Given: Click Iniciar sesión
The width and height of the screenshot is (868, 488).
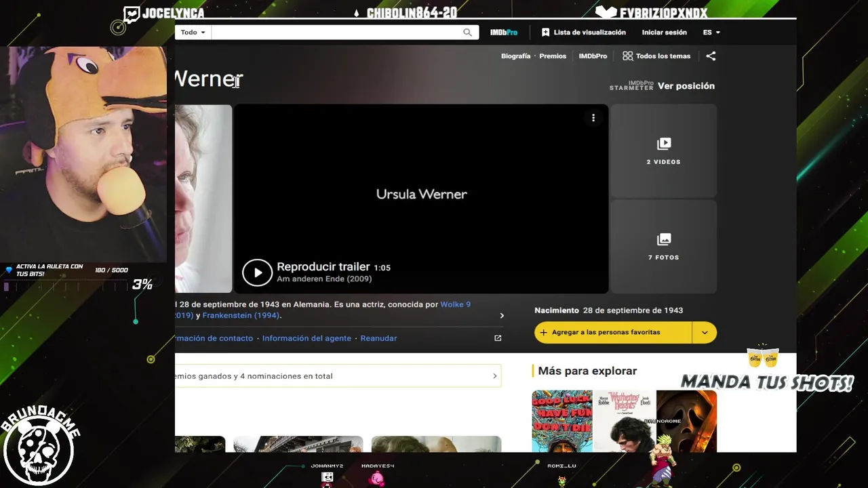Looking at the screenshot, I should [665, 33].
